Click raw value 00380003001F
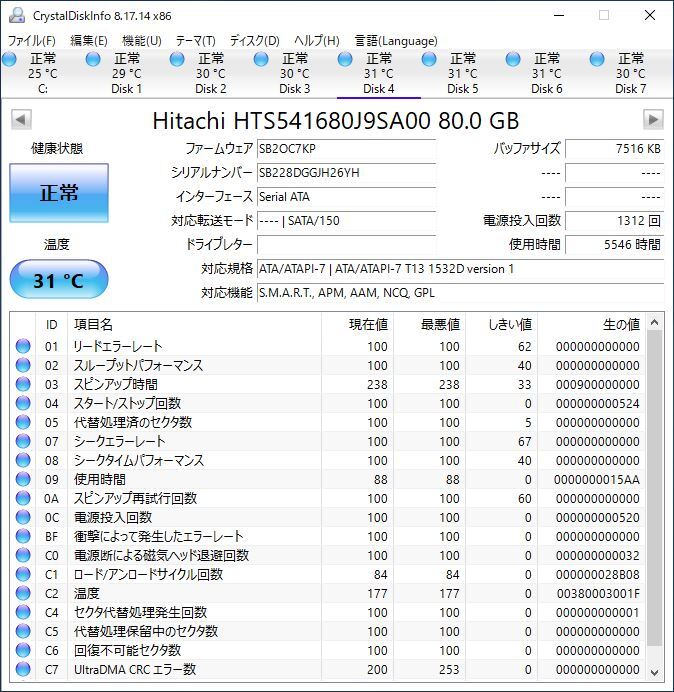674x692 pixels. point(598,593)
